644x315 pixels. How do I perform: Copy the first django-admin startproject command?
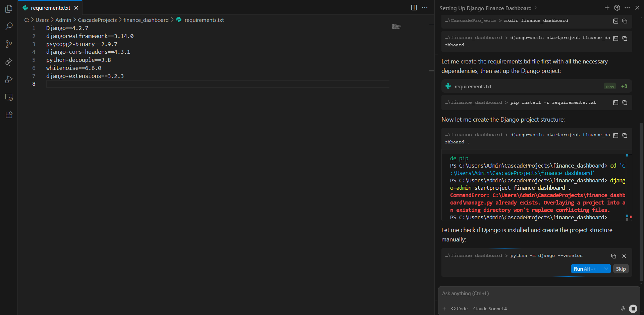tap(625, 38)
